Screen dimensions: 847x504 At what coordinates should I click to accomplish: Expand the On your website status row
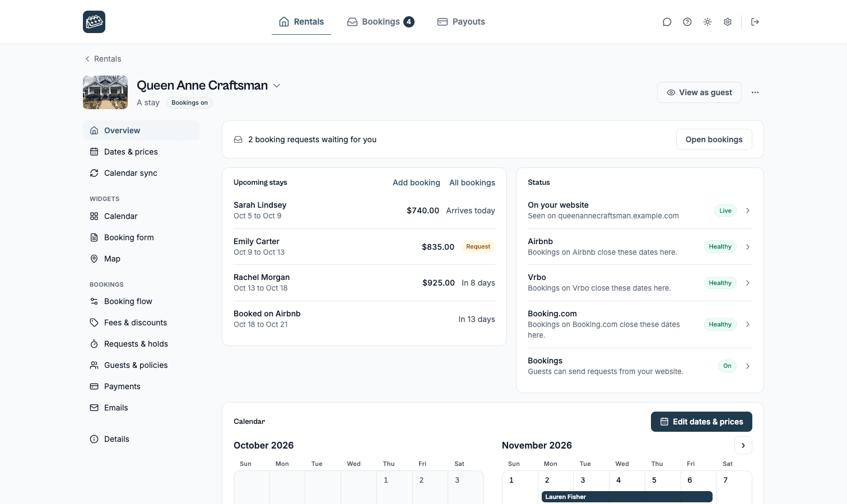click(640, 211)
